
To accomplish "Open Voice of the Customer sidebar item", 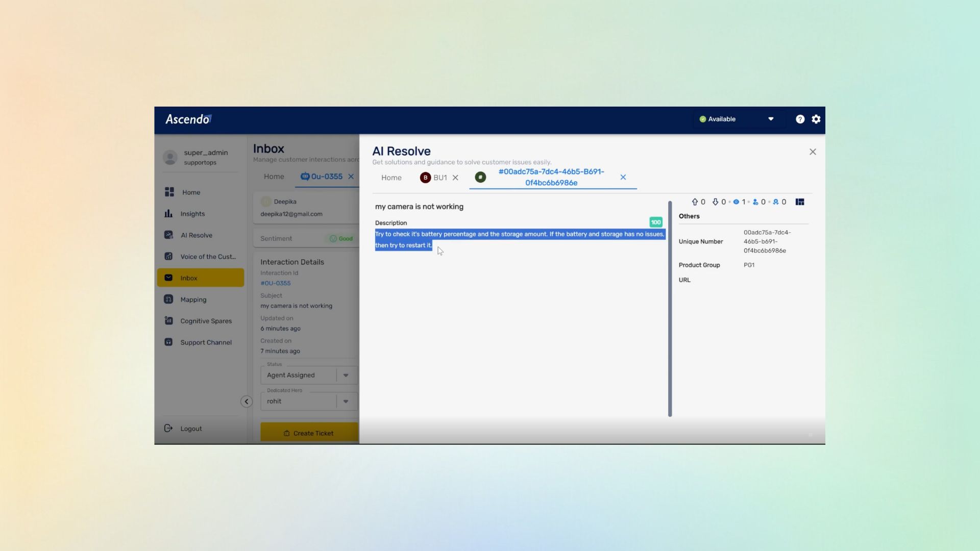I will click(208, 257).
